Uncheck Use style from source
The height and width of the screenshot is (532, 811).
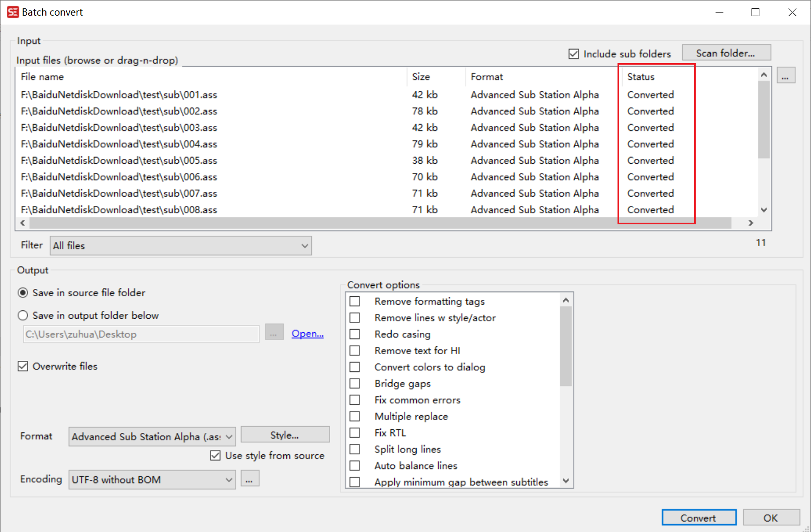tap(215, 455)
